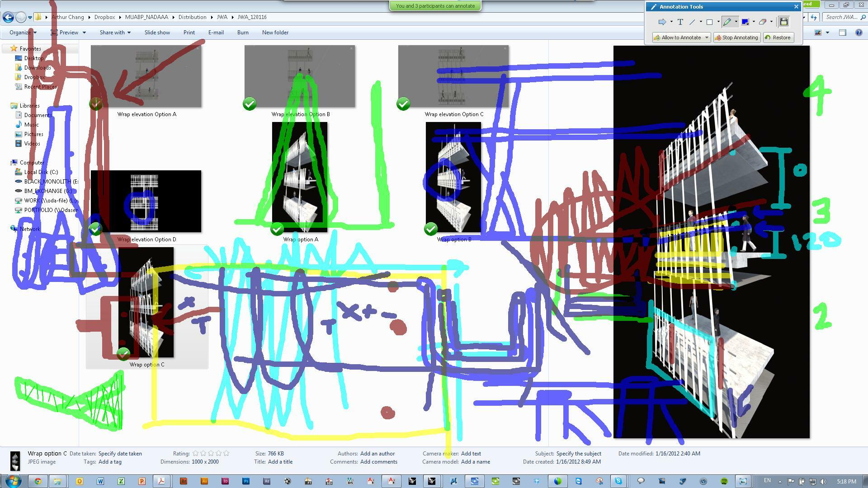Open Photoshop from the taskbar
This screenshot has width=868, height=488.
tap(246, 481)
